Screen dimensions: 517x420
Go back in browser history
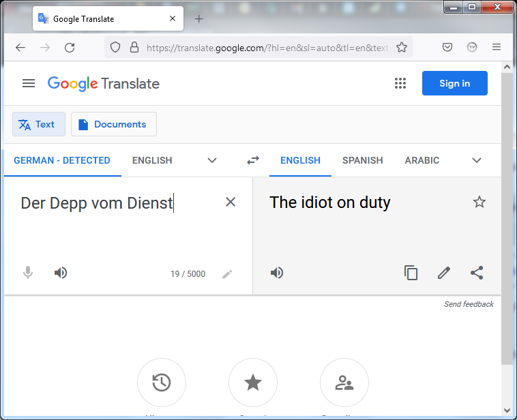(x=20, y=48)
